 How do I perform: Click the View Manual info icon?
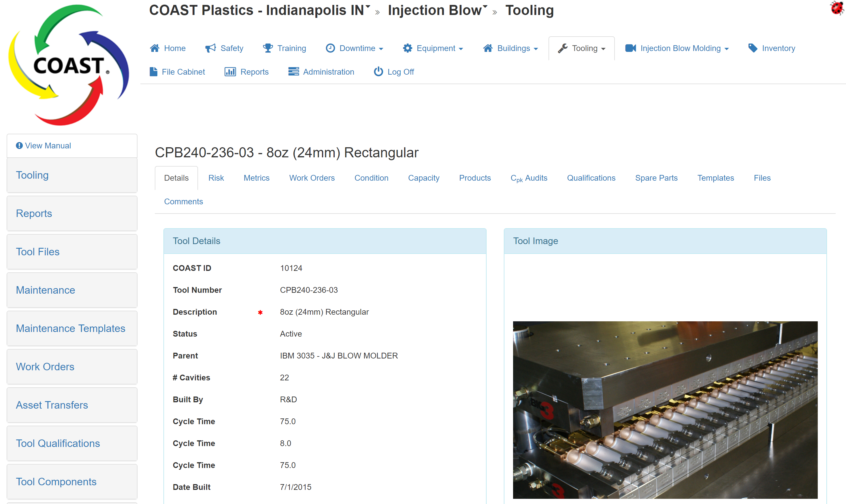19,146
